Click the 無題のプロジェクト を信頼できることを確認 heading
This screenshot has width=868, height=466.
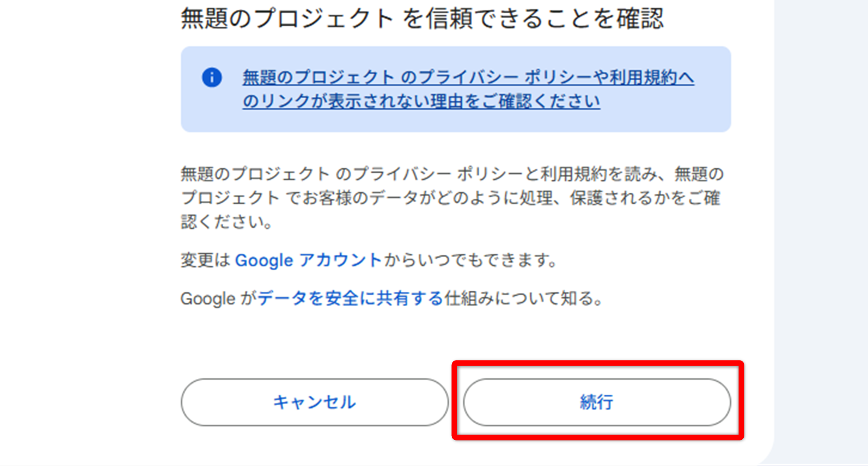(x=422, y=19)
